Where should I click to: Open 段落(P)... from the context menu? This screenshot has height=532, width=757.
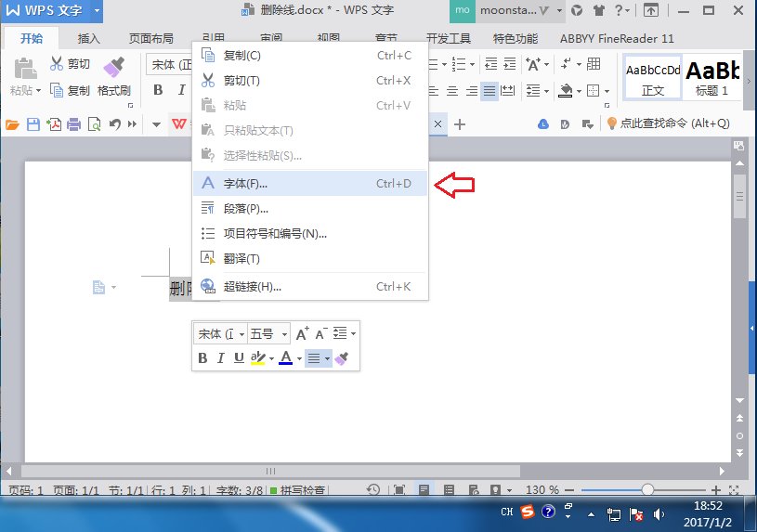310,209
